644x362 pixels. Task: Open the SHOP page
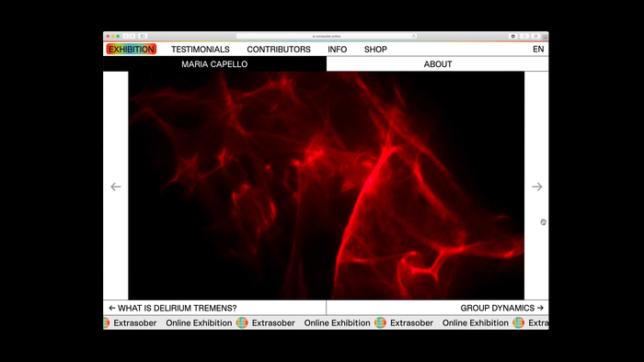point(375,50)
